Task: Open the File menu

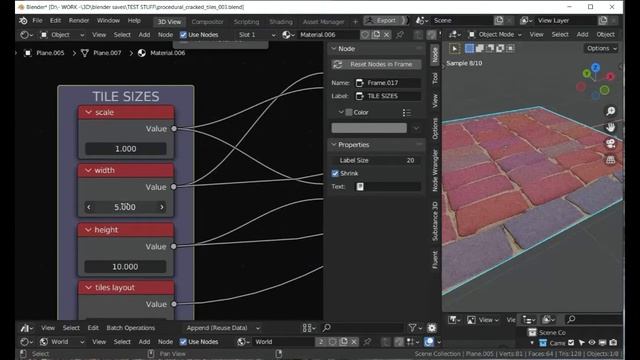Action: (x=37, y=20)
